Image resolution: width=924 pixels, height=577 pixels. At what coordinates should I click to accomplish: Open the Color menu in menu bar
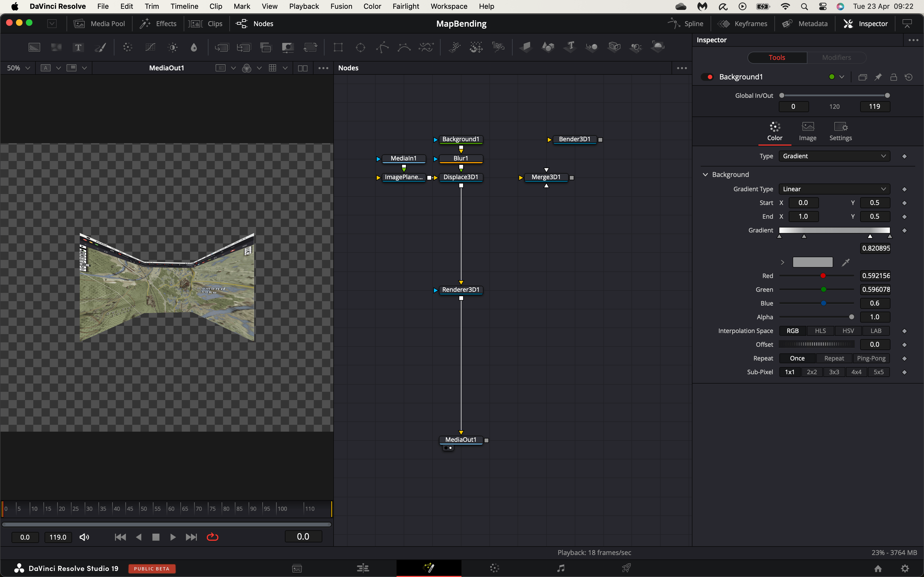click(x=372, y=6)
